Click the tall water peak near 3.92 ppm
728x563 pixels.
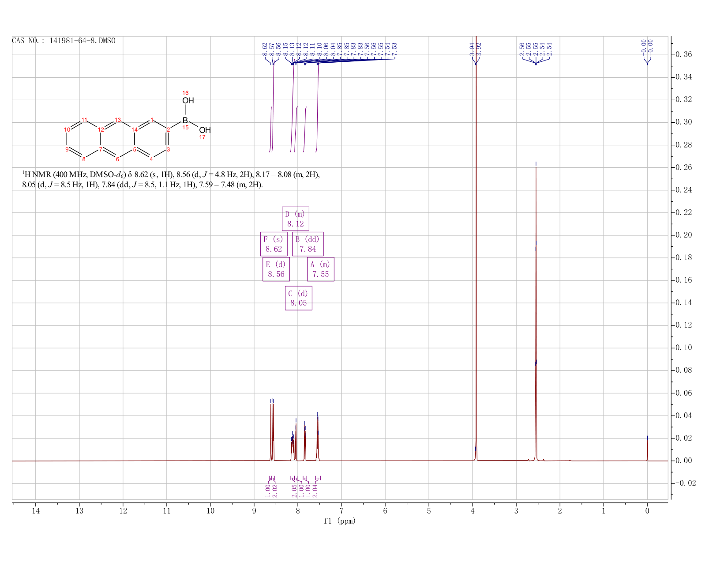476,247
